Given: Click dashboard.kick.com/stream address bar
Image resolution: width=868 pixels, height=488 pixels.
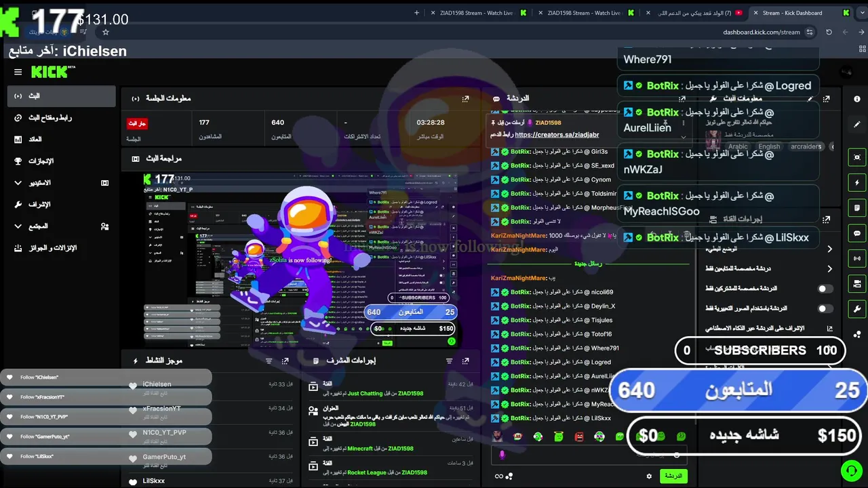Looking at the screenshot, I should [x=761, y=32].
